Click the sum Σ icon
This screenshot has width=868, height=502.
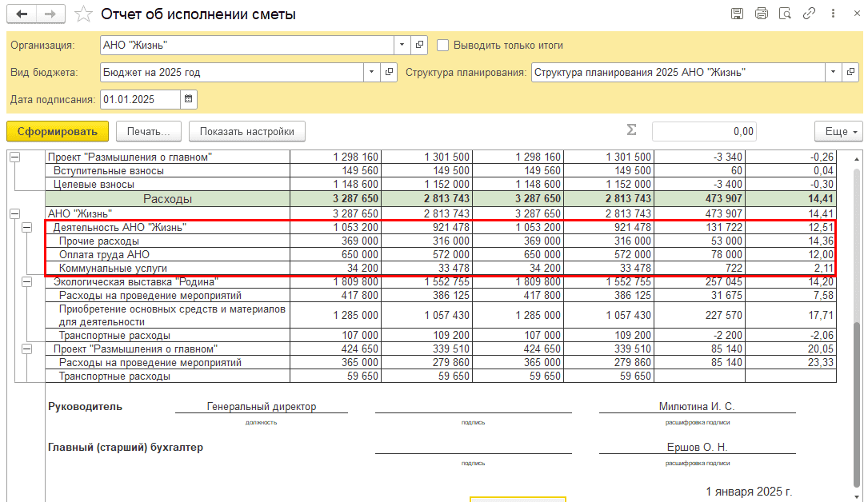tap(631, 131)
